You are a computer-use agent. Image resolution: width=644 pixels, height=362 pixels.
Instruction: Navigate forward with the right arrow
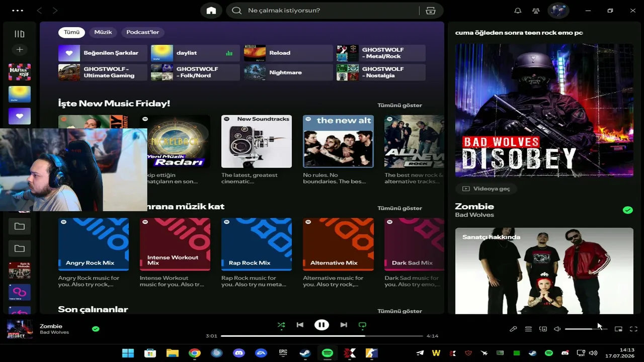[x=55, y=11]
